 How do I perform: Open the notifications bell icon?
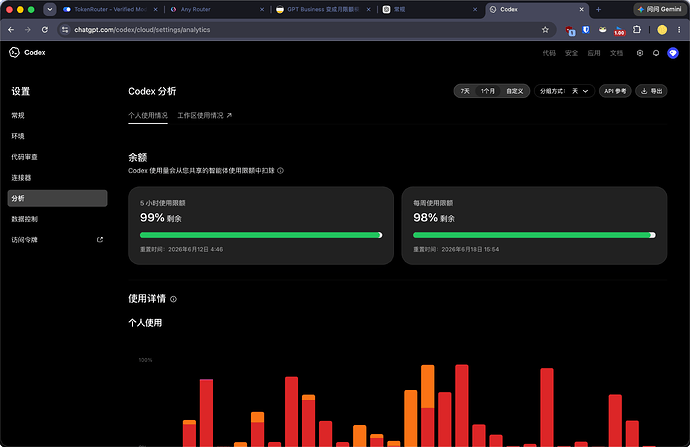[x=656, y=53]
